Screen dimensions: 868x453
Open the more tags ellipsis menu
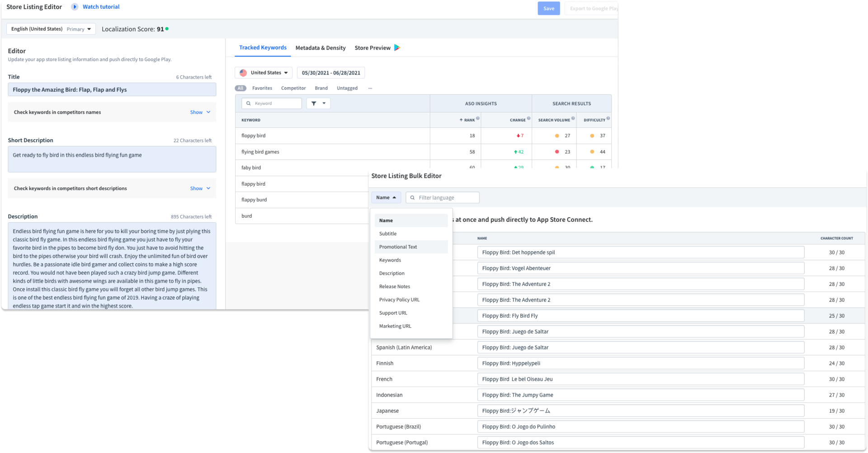pyautogui.click(x=370, y=88)
